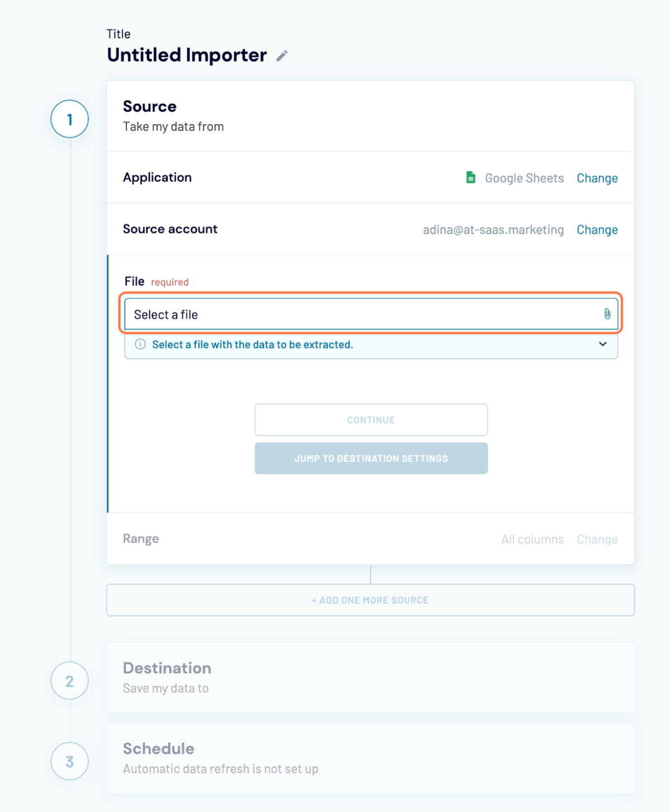
Task: Click Add One More Source
Action: pyautogui.click(x=370, y=599)
